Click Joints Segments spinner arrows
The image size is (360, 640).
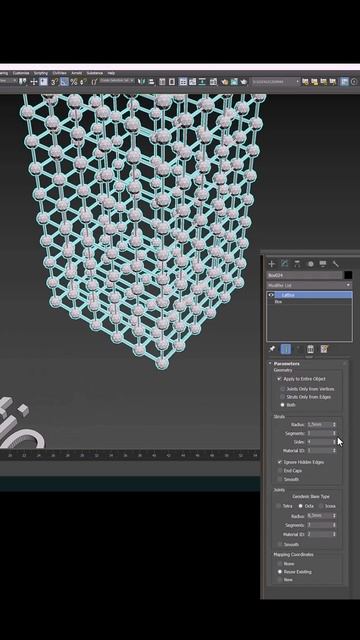coord(334,525)
